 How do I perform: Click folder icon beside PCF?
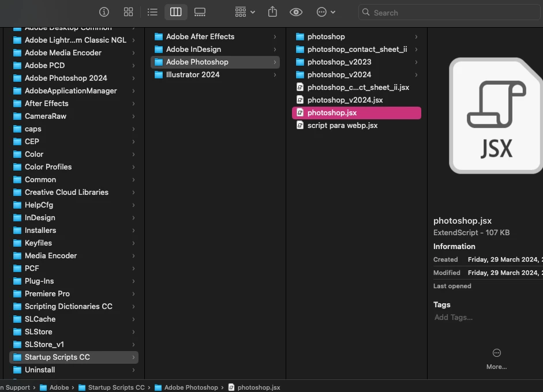pos(17,269)
